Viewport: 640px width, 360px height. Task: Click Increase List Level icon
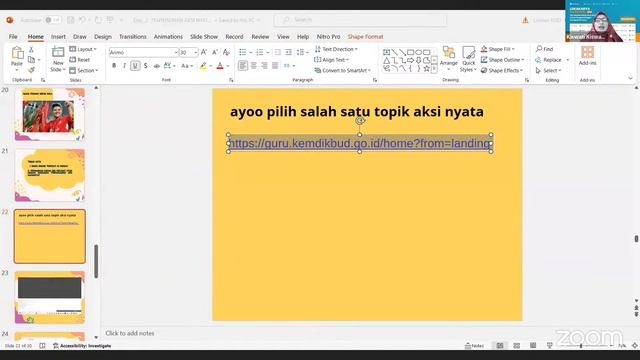288,52
